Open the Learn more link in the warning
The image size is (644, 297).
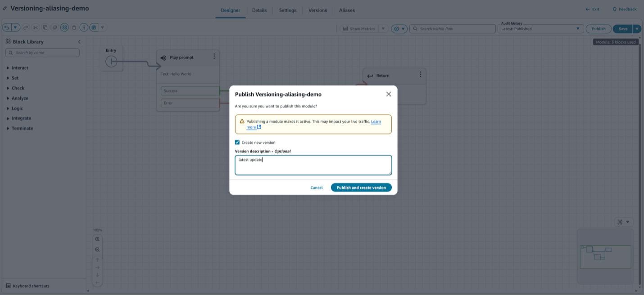pos(376,121)
